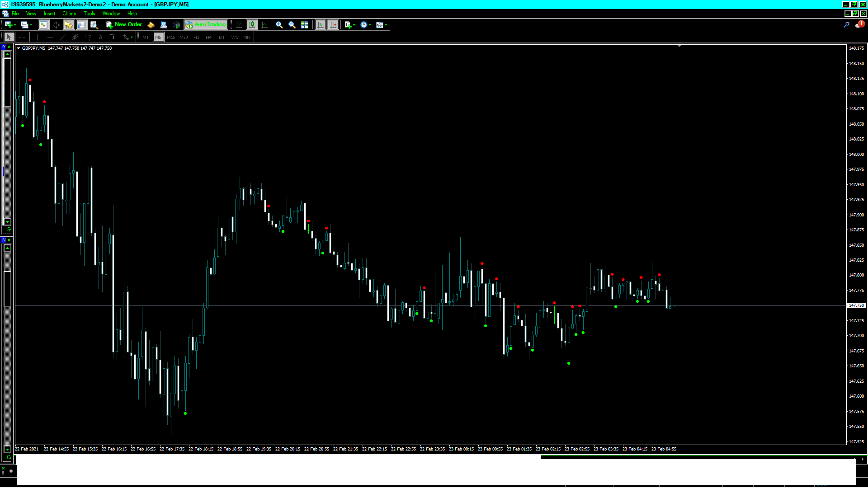Select the crosshair cursor tool
Screen dimensions: 868x488
tap(22, 37)
